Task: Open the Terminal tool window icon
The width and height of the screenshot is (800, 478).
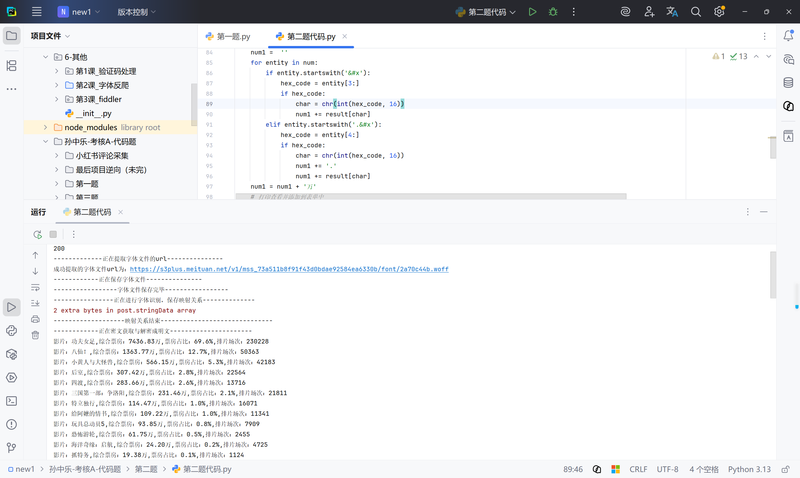Action: 12,401
